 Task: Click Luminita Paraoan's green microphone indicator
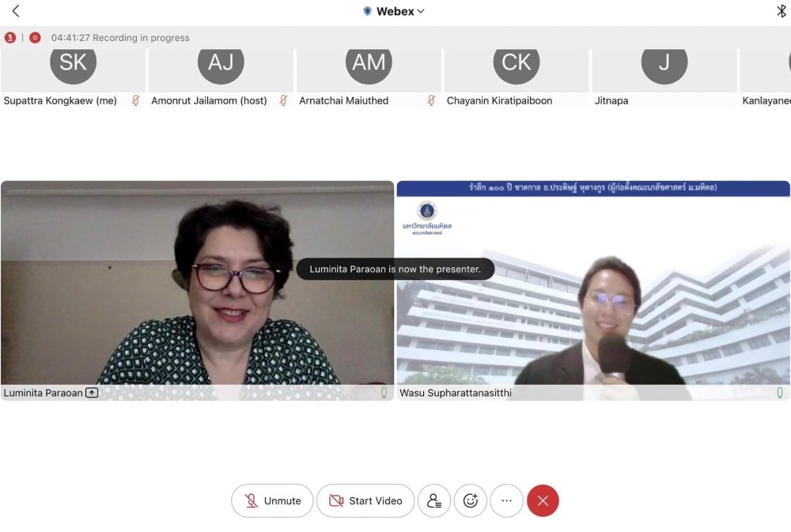[x=384, y=393]
